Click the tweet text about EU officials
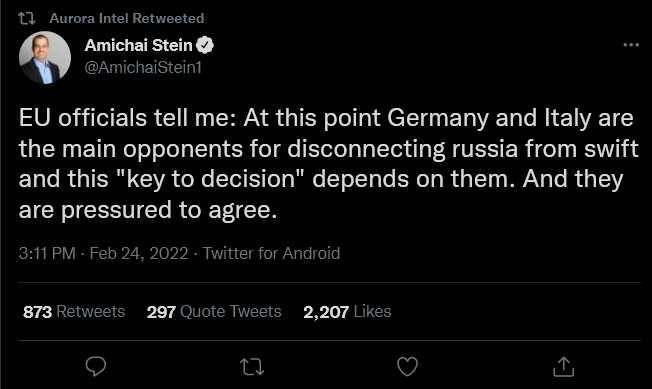 pyautogui.click(x=328, y=164)
